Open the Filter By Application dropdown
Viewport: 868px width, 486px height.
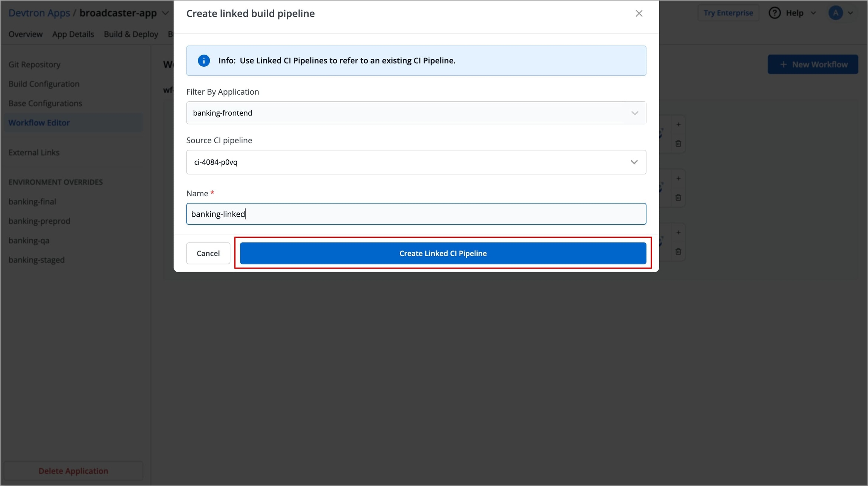click(x=416, y=113)
